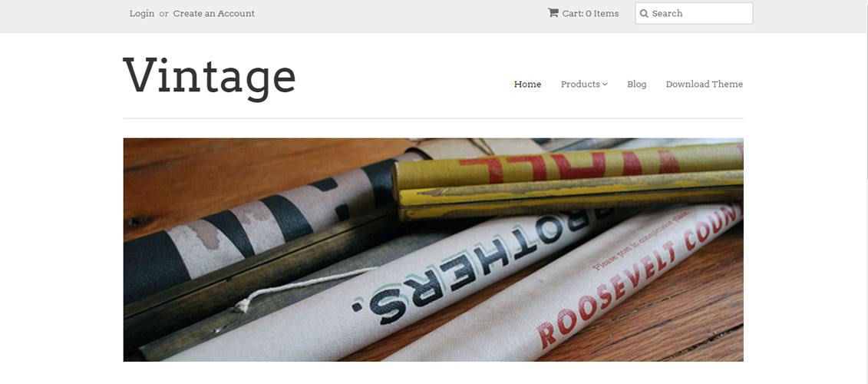The height and width of the screenshot is (384, 868).
Task: Select the Download Theme link
Action: 704,84
